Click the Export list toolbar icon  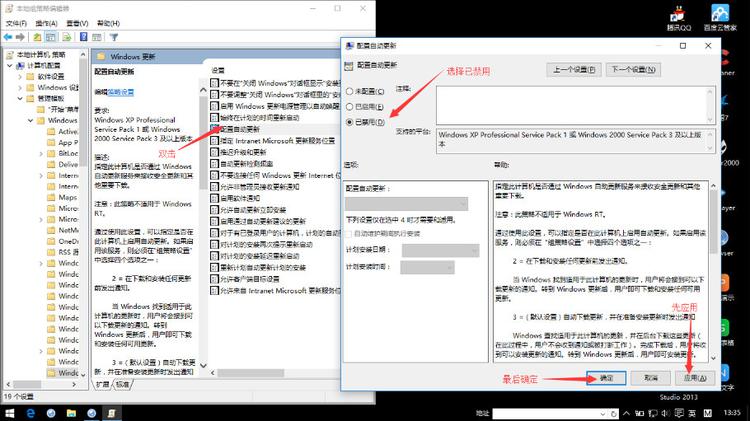(x=67, y=37)
